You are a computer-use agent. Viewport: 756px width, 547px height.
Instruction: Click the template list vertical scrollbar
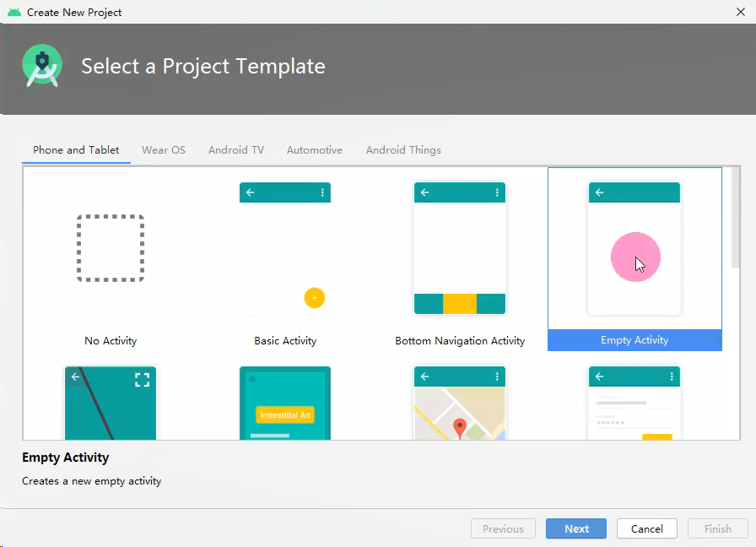735,217
